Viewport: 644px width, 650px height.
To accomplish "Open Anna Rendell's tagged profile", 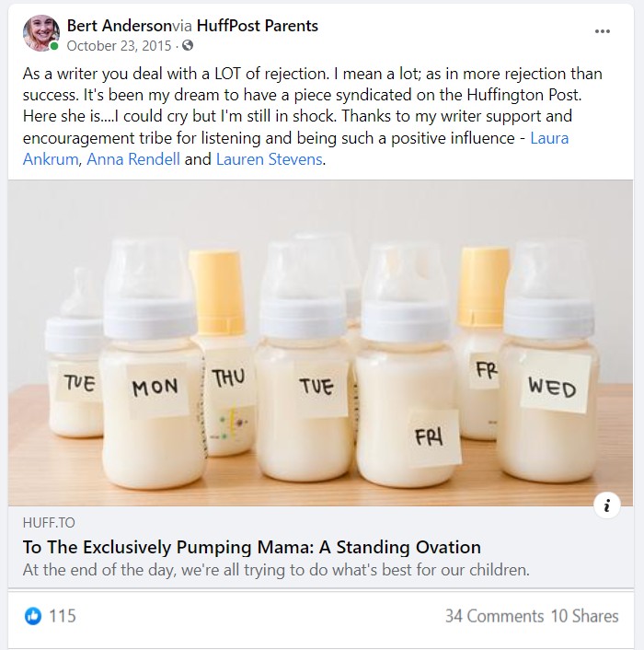I will coord(133,159).
